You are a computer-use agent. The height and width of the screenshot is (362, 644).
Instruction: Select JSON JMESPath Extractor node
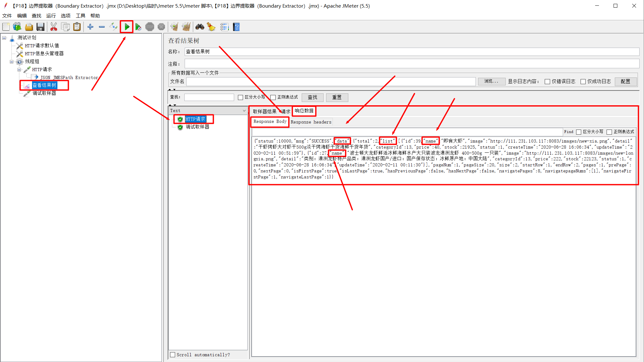point(69,77)
